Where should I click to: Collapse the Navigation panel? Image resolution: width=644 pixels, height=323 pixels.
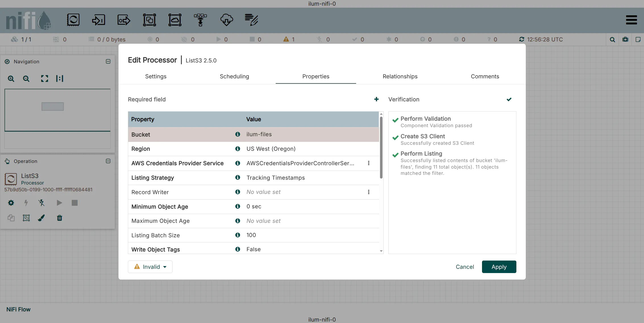108,62
